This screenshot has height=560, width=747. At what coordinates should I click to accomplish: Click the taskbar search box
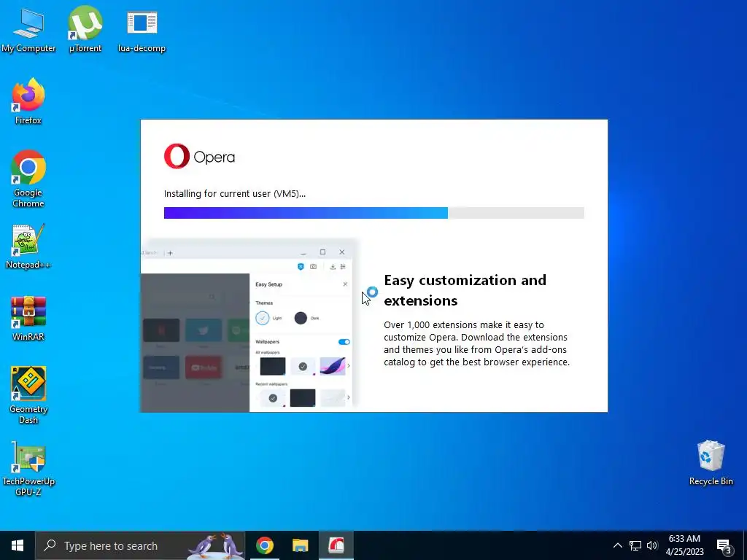(140, 545)
